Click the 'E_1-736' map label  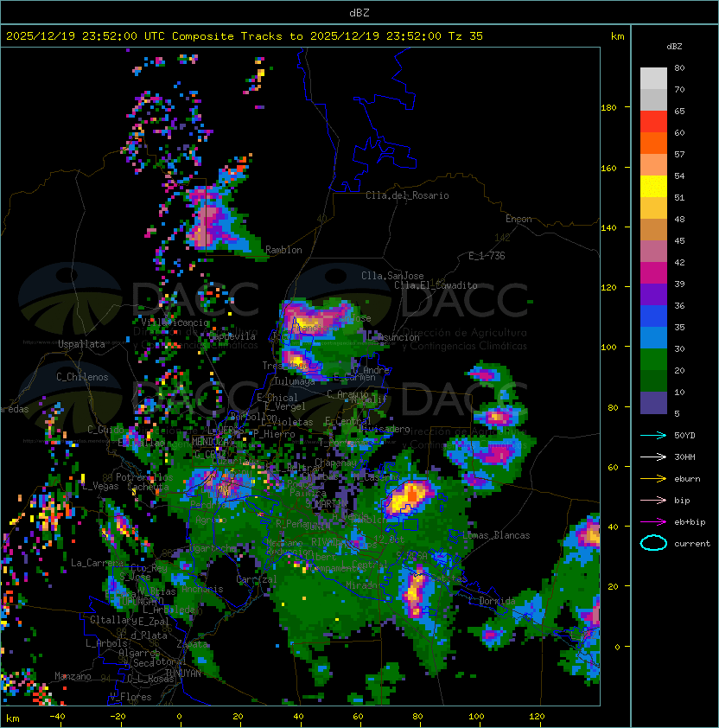(487, 256)
